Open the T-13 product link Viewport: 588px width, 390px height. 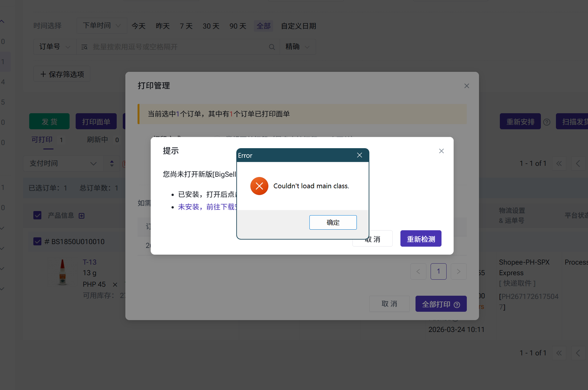click(x=89, y=262)
